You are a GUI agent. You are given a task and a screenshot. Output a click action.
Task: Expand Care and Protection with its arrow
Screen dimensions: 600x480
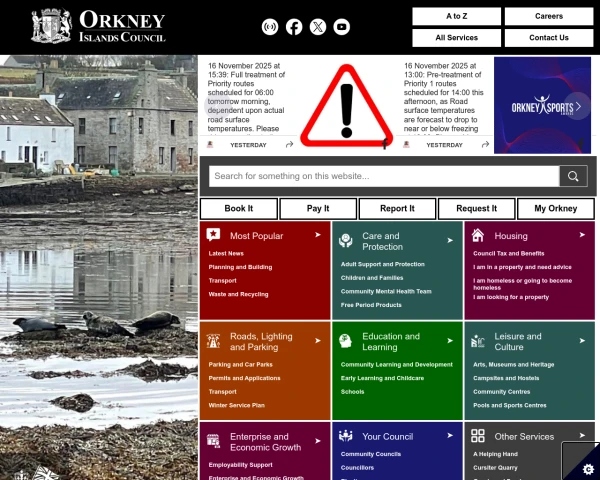click(450, 240)
